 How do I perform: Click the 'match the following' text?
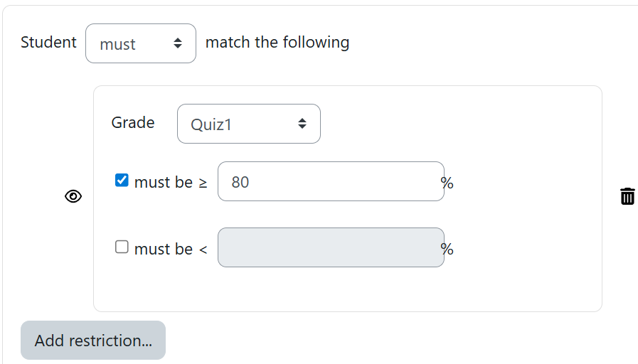click(x=277, y=42)
